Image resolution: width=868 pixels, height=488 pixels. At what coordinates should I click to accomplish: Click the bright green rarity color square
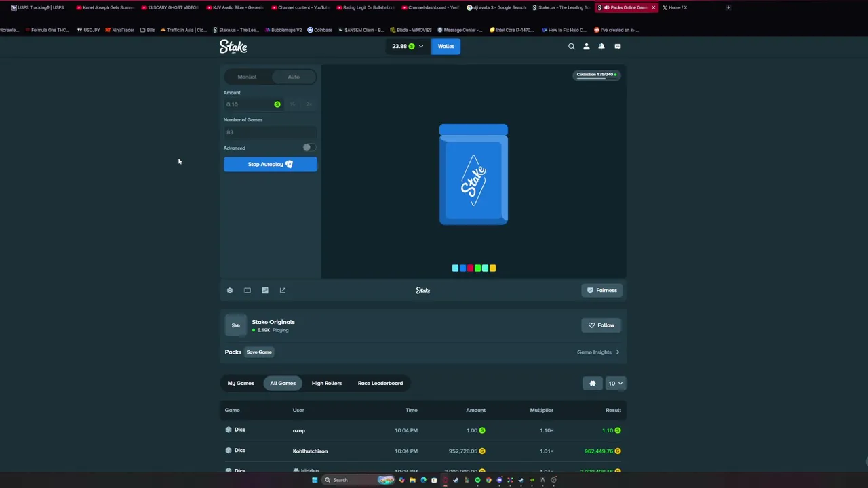pyautogui.click(x=477, y=268)
